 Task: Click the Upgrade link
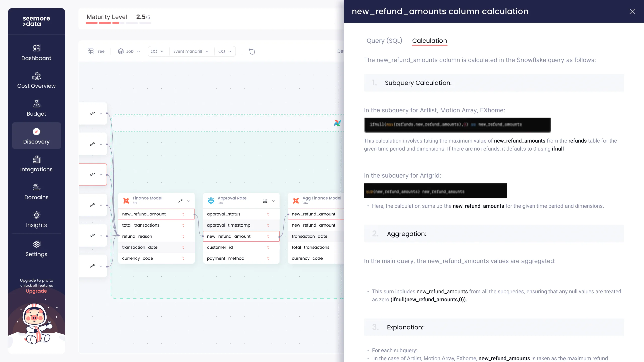coord(36,291)
